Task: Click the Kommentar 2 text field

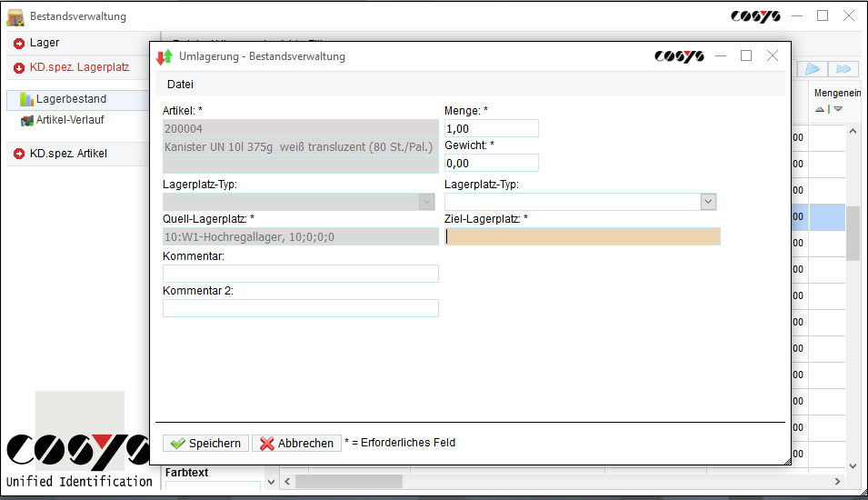Action: (300, 308)
